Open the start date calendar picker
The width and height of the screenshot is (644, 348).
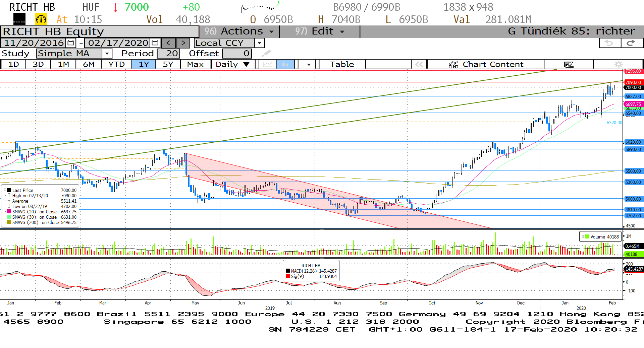(71, 43)
